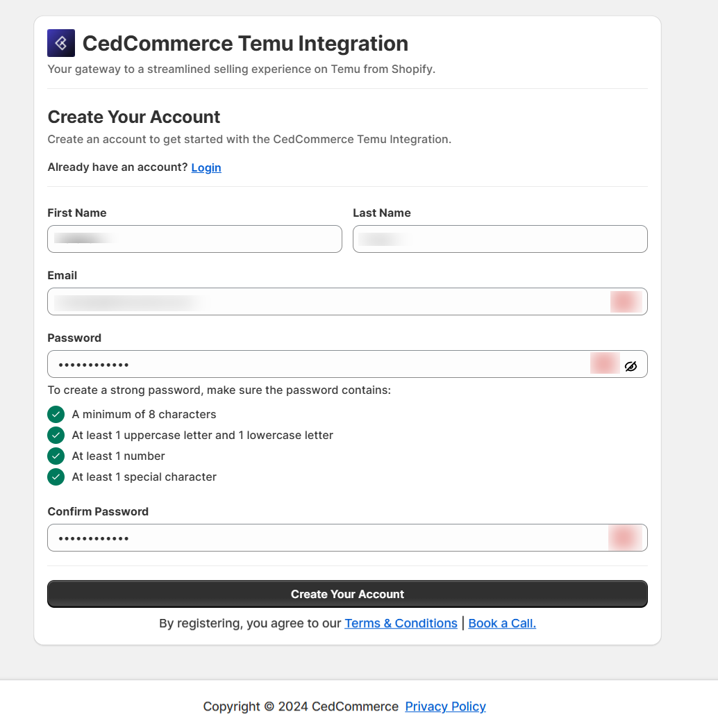
Task: Click into the Confirm Password field
Action: point(347,538)
